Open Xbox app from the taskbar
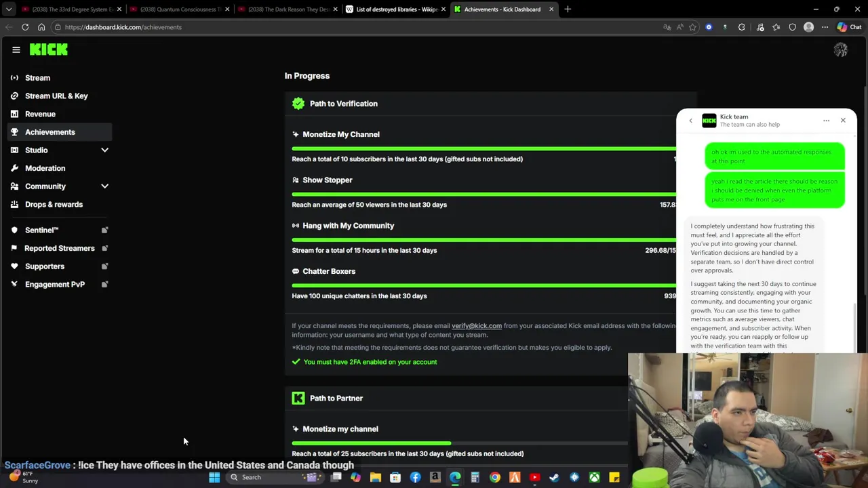The width and height of the screenshot is (868, 488). (x=594, y=477)
